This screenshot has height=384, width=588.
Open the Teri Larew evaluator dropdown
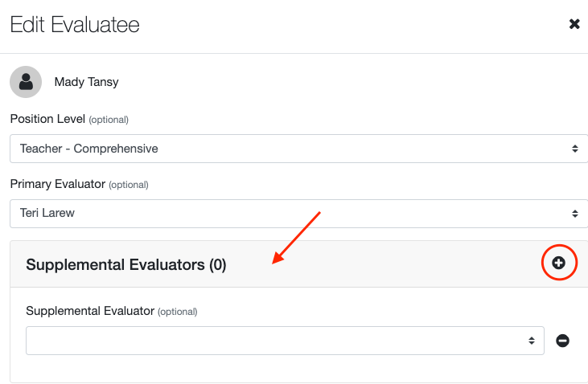(290, 214)
